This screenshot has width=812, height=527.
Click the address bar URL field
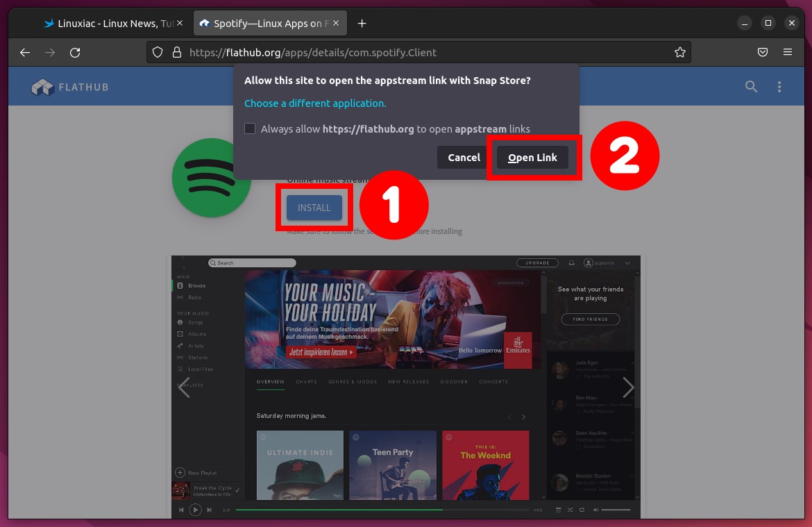418,52
